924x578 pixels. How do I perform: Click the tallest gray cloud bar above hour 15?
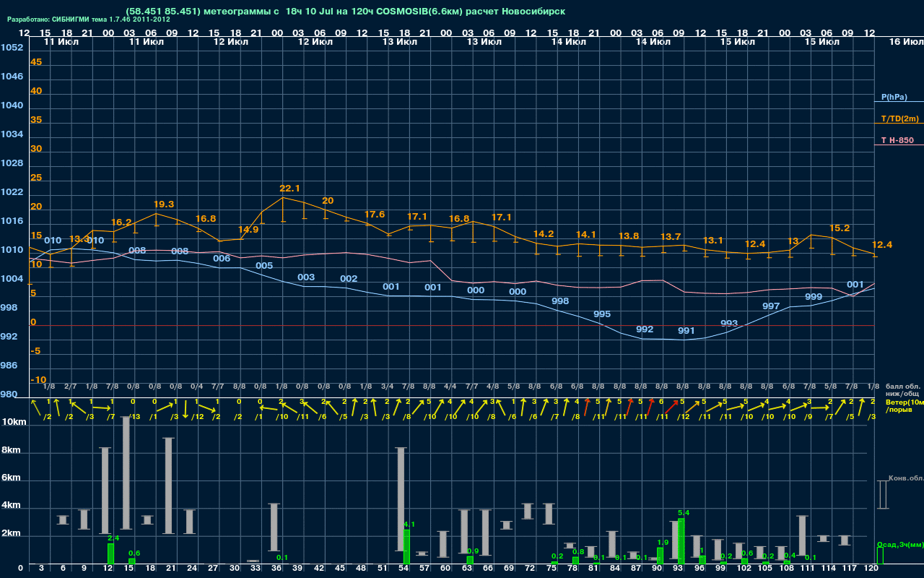(x=126, y=473)
